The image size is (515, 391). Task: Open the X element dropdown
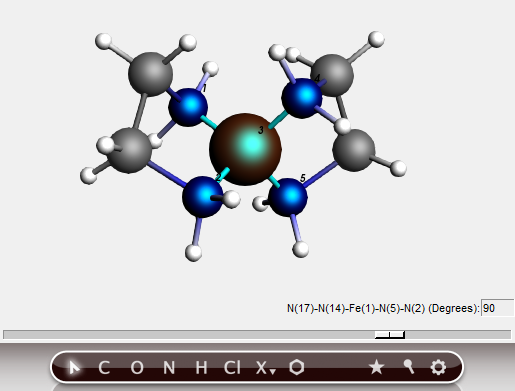coord(266,368)
